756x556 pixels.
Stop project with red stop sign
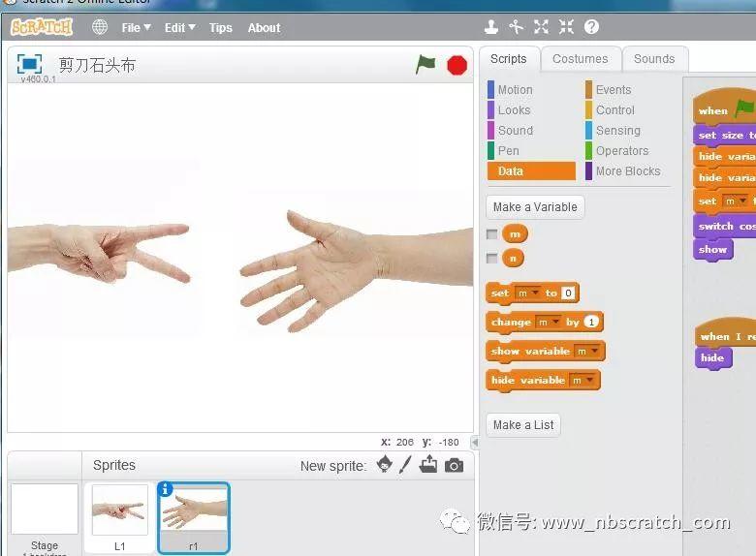[x=457, y=66]
